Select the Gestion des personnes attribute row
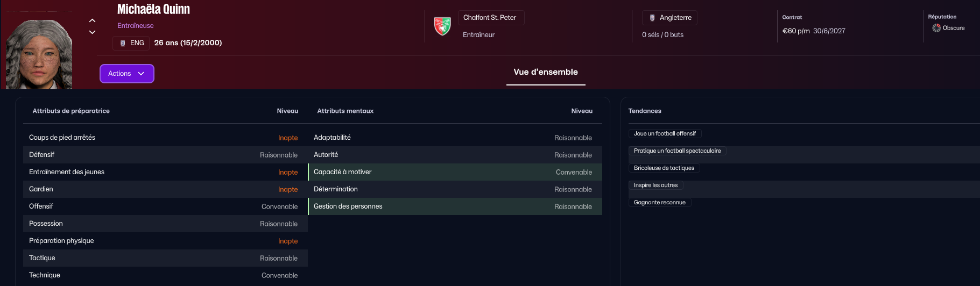The width and height of the screenshot is (980, 286). (455, 206)
